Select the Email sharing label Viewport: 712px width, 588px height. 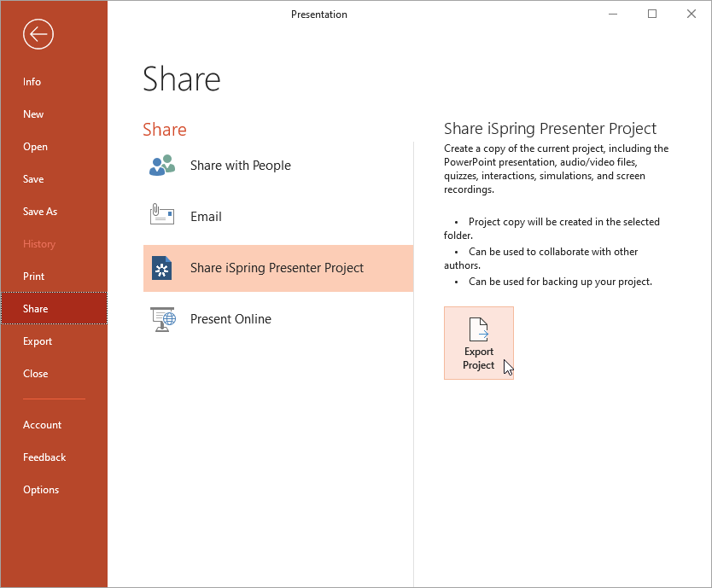coord(206,217)
